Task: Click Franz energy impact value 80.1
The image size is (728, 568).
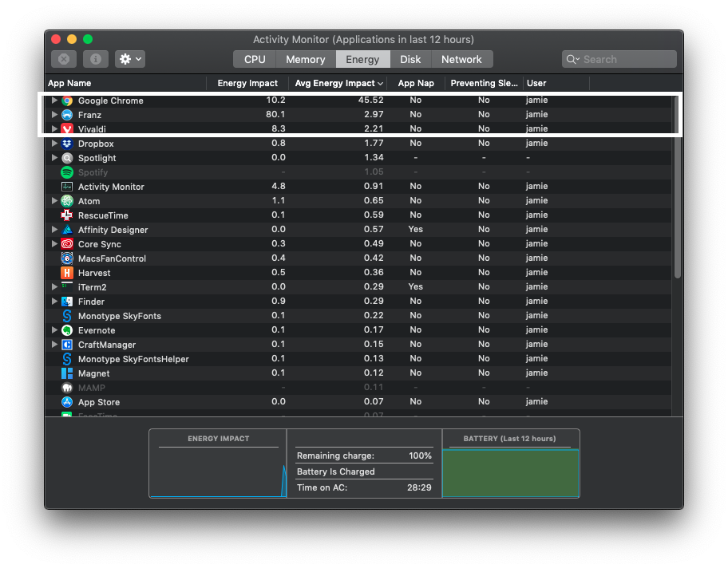Action: (275, 115)
